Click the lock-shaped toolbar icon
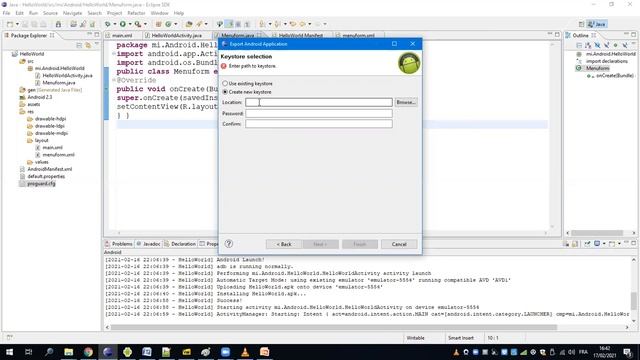This screenshot has width=640, height=360. tap(58, 24)
